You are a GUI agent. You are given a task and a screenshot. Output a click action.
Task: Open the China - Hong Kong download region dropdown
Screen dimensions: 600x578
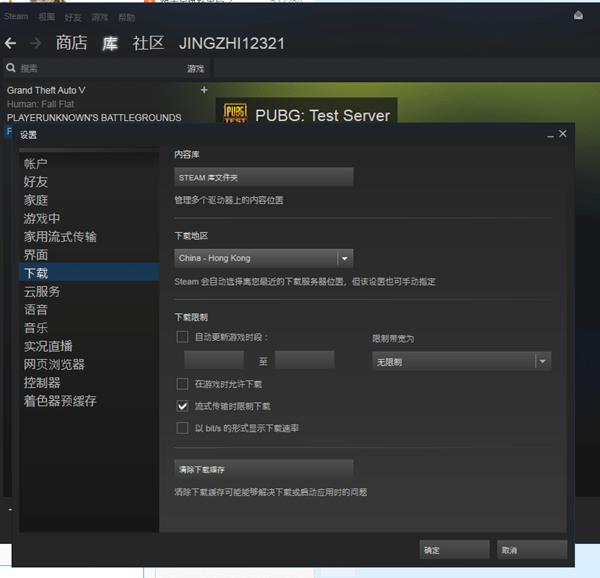(264, 258)
